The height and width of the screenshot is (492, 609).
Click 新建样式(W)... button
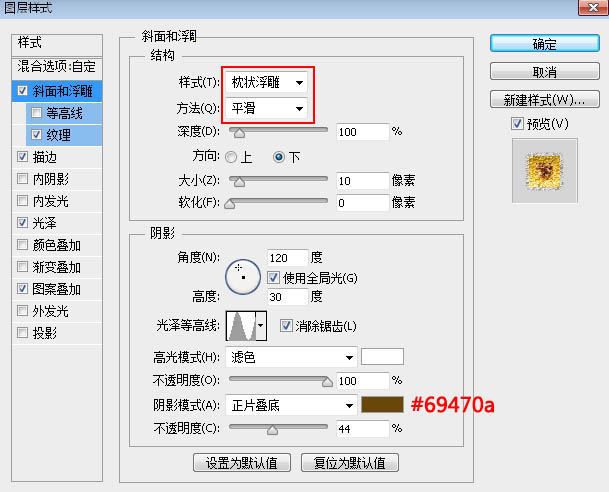(545, 100)
